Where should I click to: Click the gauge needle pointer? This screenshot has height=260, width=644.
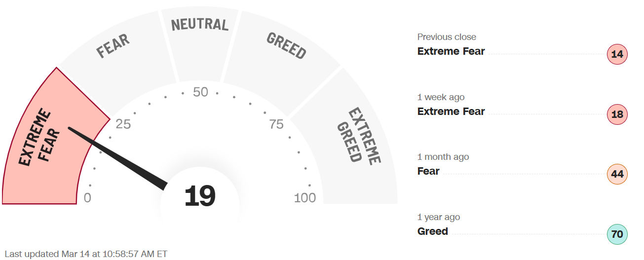[118, 155]
